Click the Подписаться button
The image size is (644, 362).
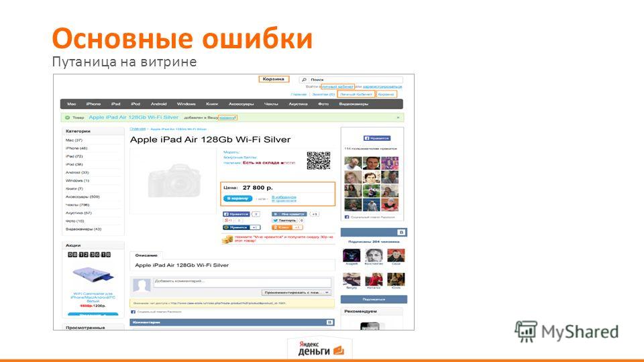(374, 300)
